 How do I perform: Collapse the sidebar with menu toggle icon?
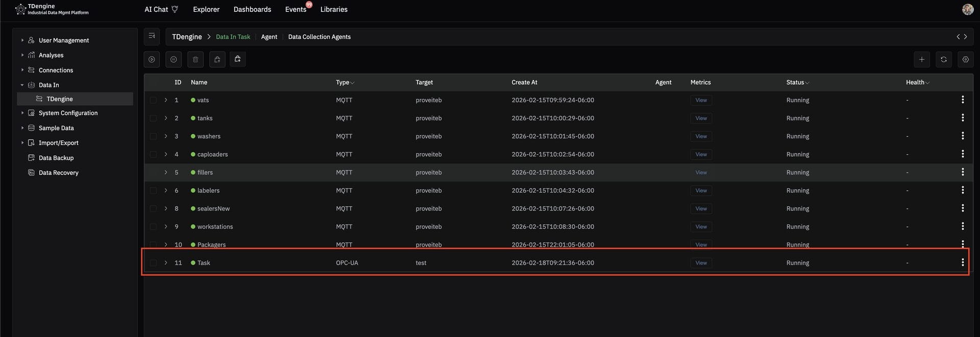[152, 36]
